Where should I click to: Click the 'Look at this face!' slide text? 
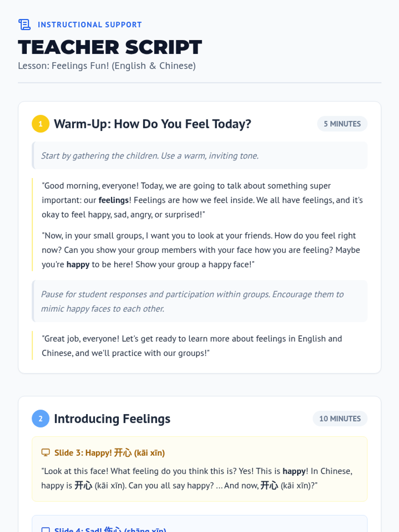pos(197,478)
